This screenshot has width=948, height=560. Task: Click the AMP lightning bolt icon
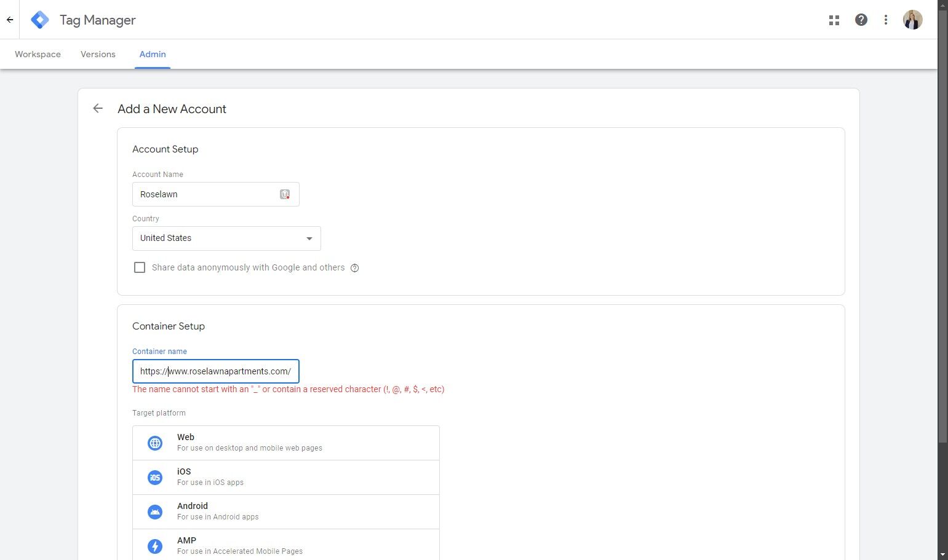point(155,546)
